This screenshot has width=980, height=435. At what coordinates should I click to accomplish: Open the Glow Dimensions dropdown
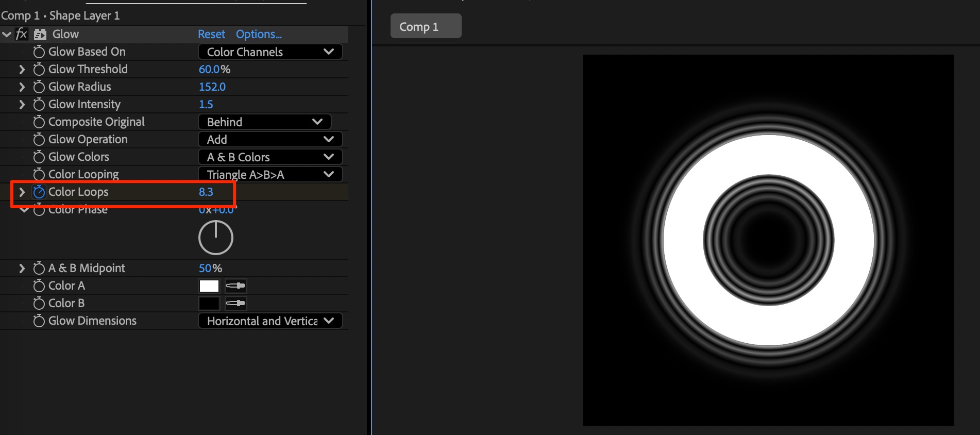[x=270, y=321]
